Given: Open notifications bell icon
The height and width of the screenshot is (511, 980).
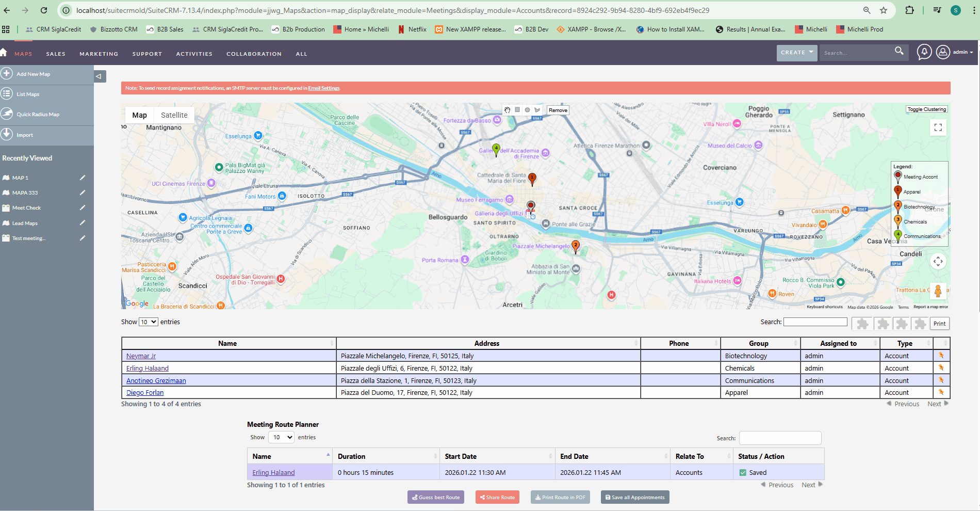Looking at the screenshot, I should click(924, 52).
